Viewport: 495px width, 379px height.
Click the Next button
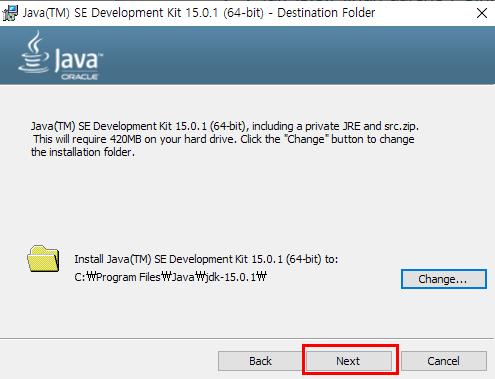tap(349, 361)
